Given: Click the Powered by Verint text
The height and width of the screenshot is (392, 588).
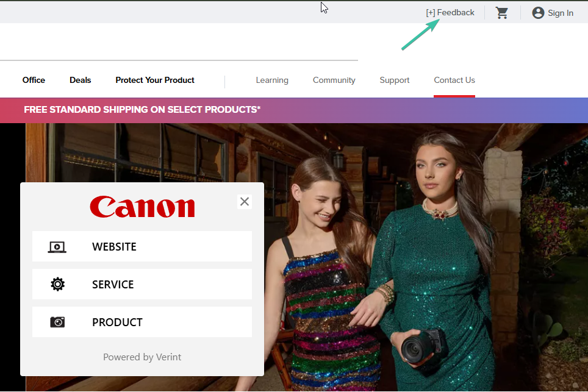Looking at the screenshot, I should click(142, 357).
